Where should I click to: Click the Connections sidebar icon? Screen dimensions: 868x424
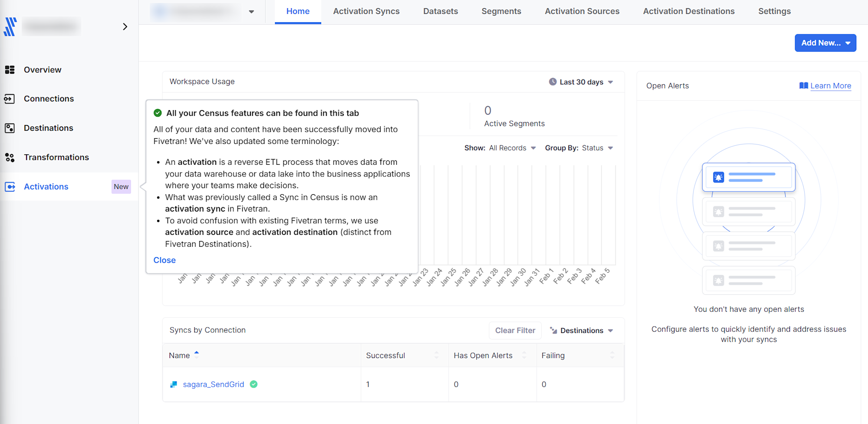[x=10, y=99]
